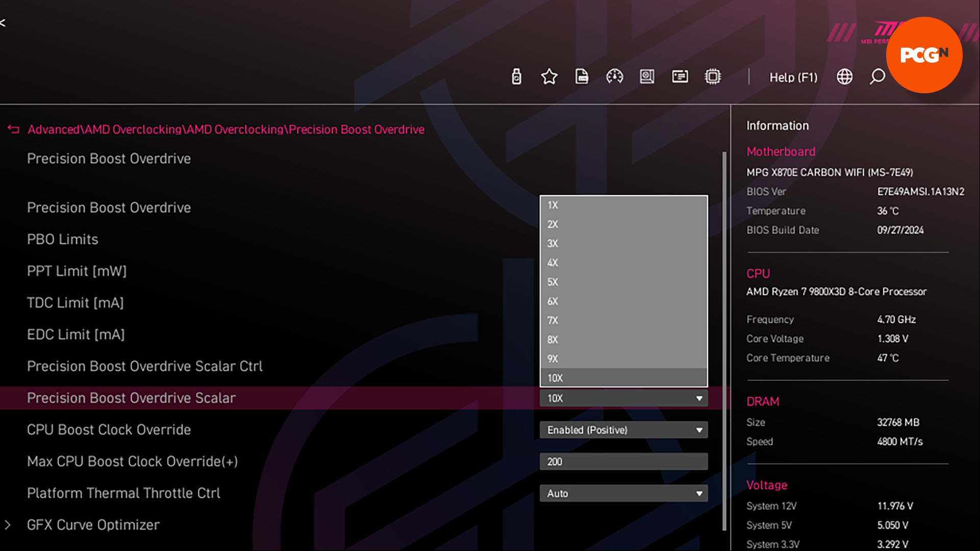The height and width of the screenshot is (551, 980).
Task: Click the DRAM size 32768 MB value
Action: tap(898, 423)
